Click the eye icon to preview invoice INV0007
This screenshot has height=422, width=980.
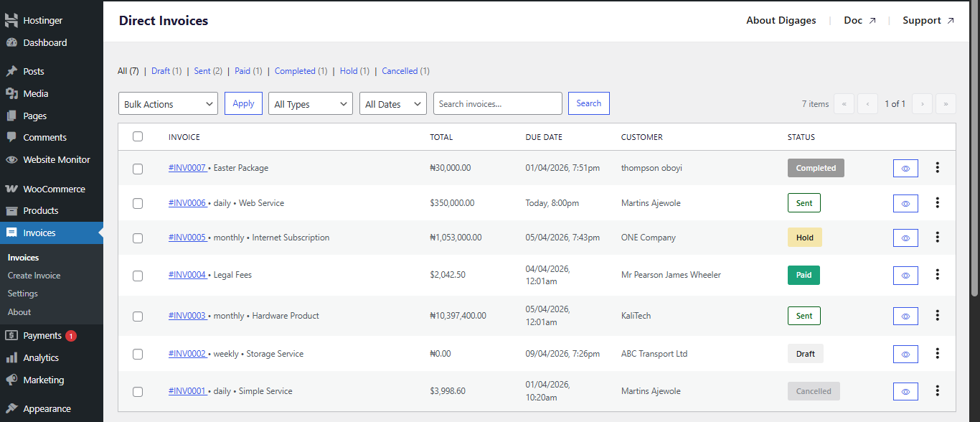click(x=905, y=167)
